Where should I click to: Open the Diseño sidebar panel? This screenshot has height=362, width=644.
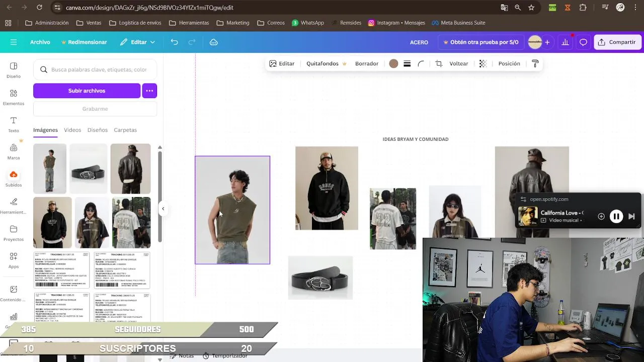14,70
